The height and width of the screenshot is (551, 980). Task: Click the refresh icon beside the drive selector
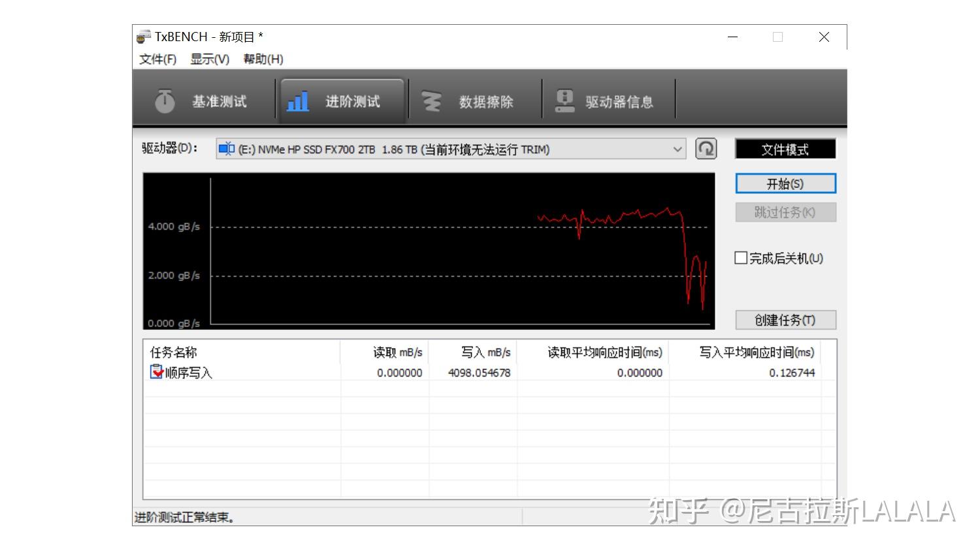(706, 148)
